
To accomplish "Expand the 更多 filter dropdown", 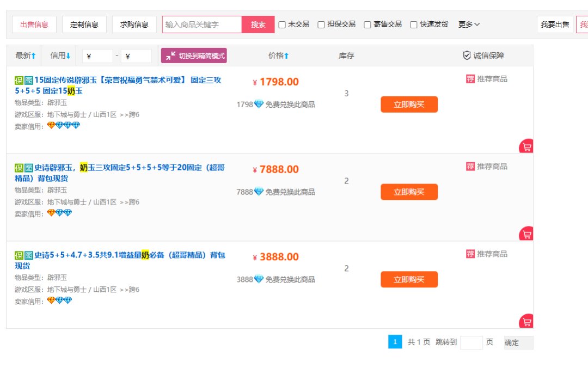I will tap(469, 24).
